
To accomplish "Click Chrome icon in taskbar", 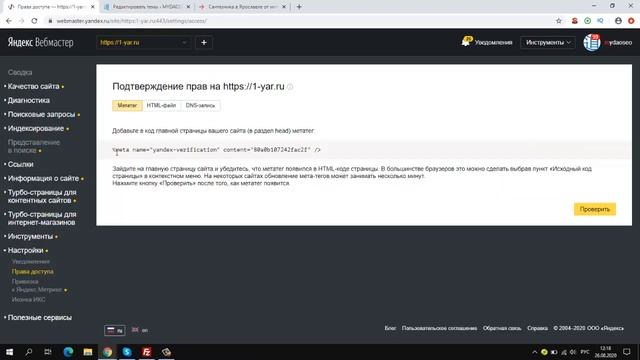I will click(x=107, y=352).
